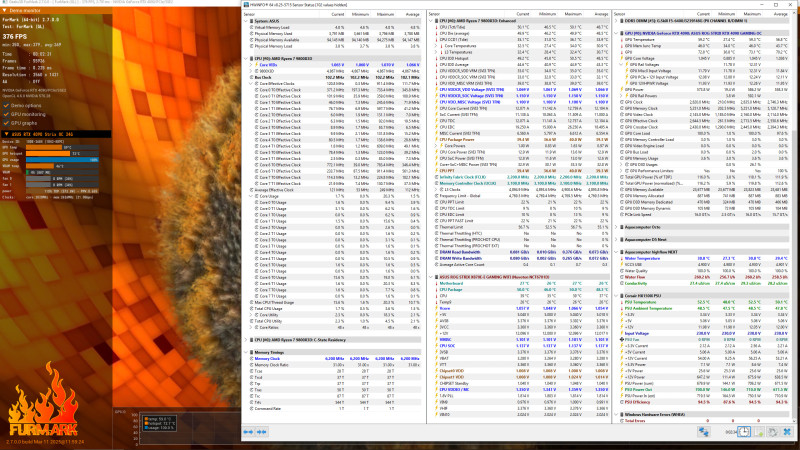This screenshot has width=800, height=450.
Task: Click the Minimum column header in first panel
Action: pos(360,14)
